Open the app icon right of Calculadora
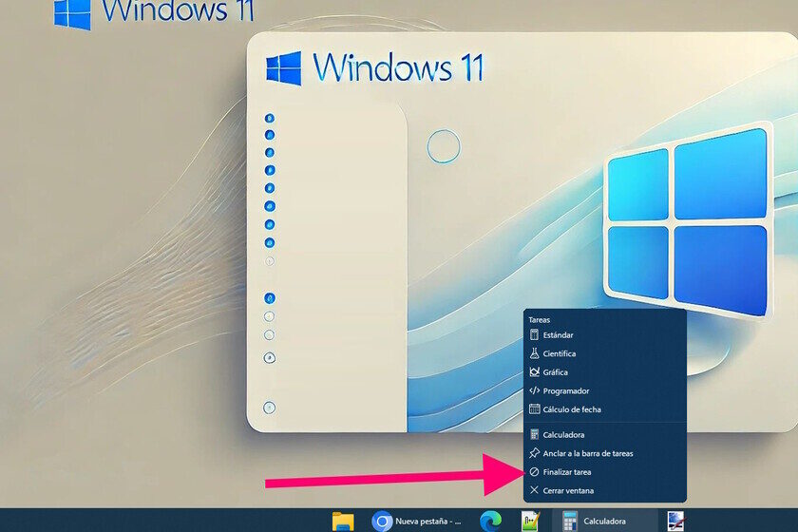798x532 pixels. pyautogui.click(x=675, y=522)
